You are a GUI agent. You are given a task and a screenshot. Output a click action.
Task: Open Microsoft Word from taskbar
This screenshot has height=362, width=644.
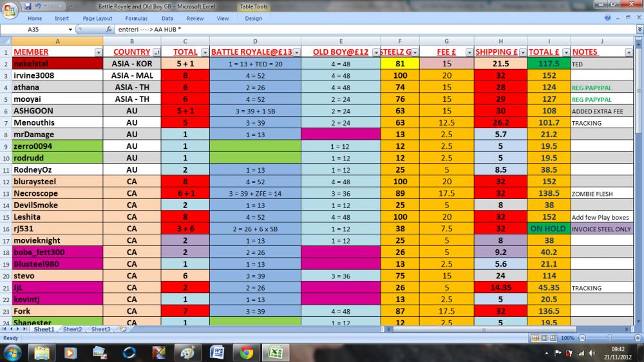[x=217, y=352]
